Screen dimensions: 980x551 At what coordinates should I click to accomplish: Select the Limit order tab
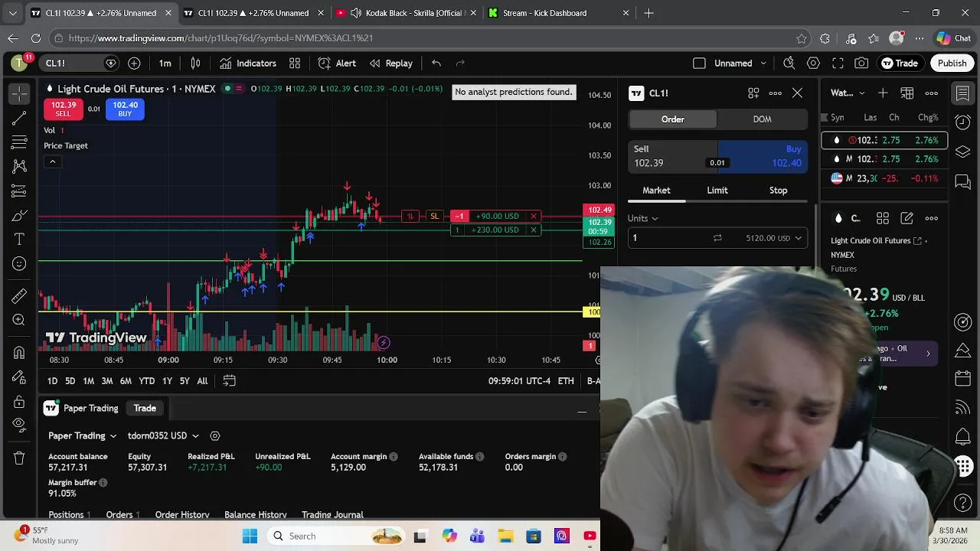(717, 191)
